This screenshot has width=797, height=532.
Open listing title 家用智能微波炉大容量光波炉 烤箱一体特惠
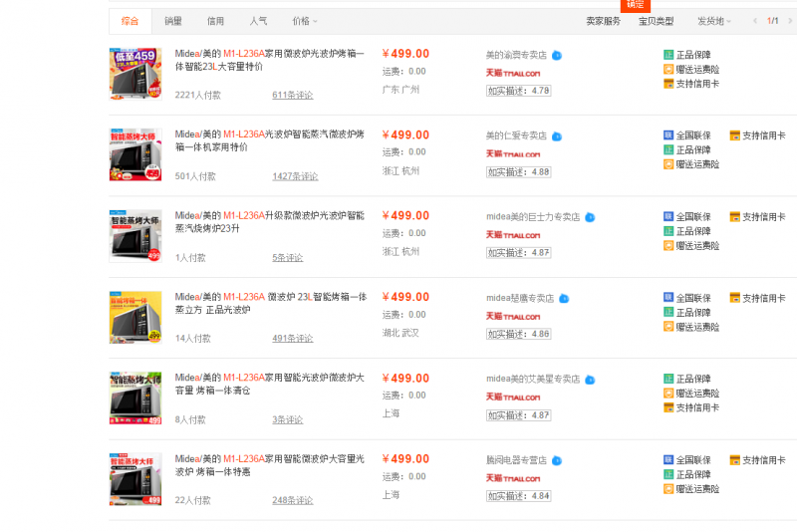269,465
